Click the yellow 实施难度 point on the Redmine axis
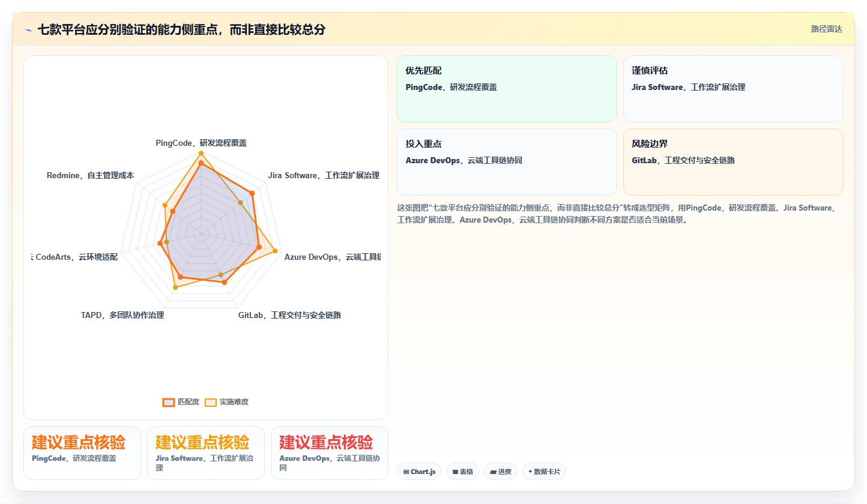 165,205
